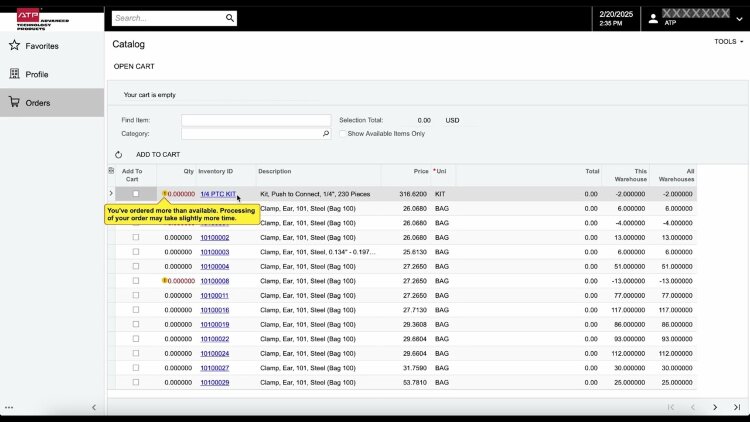
Task: Check Add To Cart for item 10100011
Action: [x=136, y=295]
